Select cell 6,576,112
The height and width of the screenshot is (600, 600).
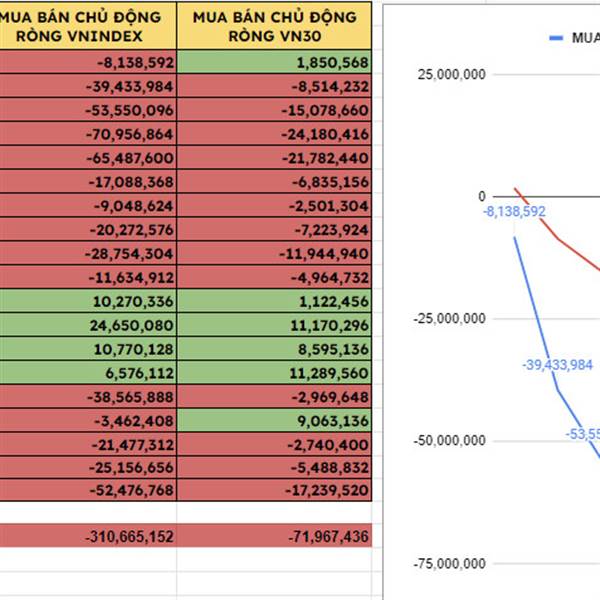[88, 372]
